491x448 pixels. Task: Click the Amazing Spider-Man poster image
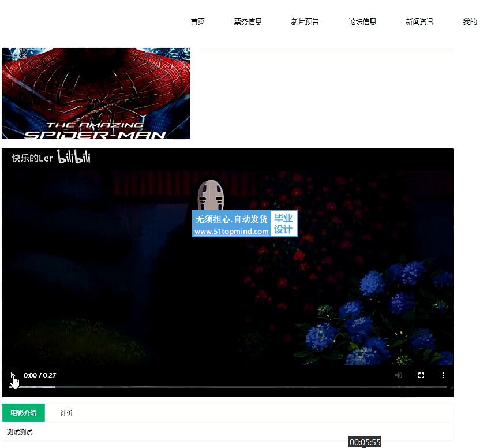click(x=96, y=94)
